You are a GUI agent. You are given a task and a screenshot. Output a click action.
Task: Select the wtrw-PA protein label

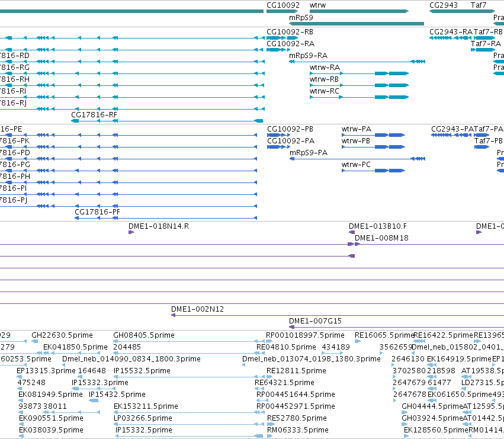coord(356,129)
